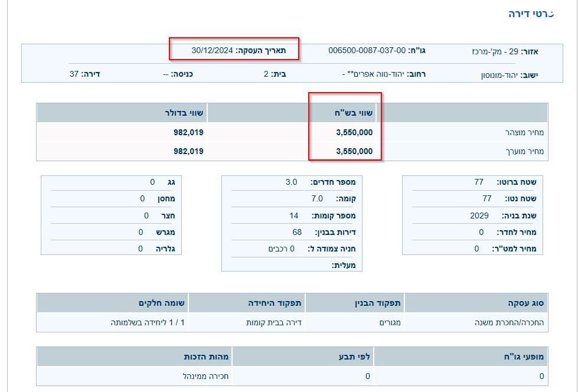Select the transaction date 30/12/2024

pos(213,51)
